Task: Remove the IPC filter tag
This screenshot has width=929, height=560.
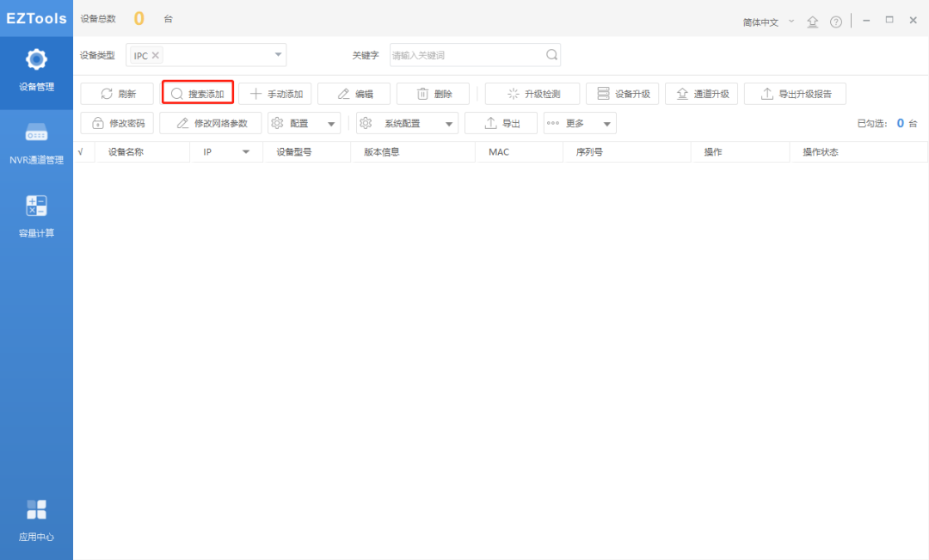Action: pyautogui.click(x=156, y=53)
